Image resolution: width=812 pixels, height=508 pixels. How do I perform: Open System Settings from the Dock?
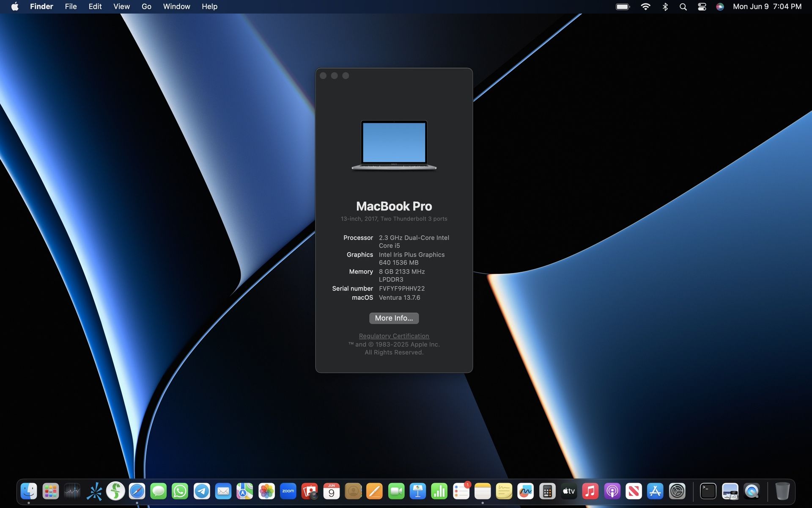677,491
